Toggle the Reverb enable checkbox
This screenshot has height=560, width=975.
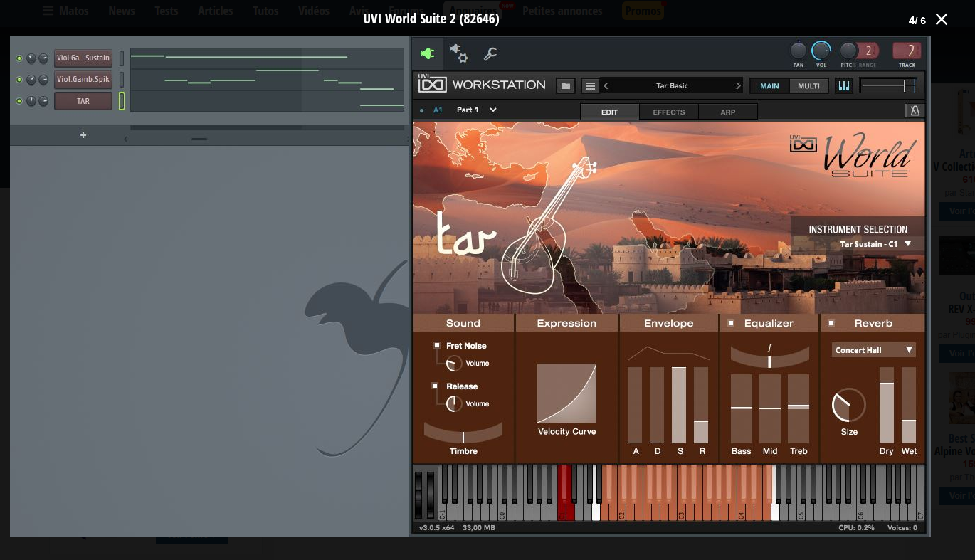(831, 323)
